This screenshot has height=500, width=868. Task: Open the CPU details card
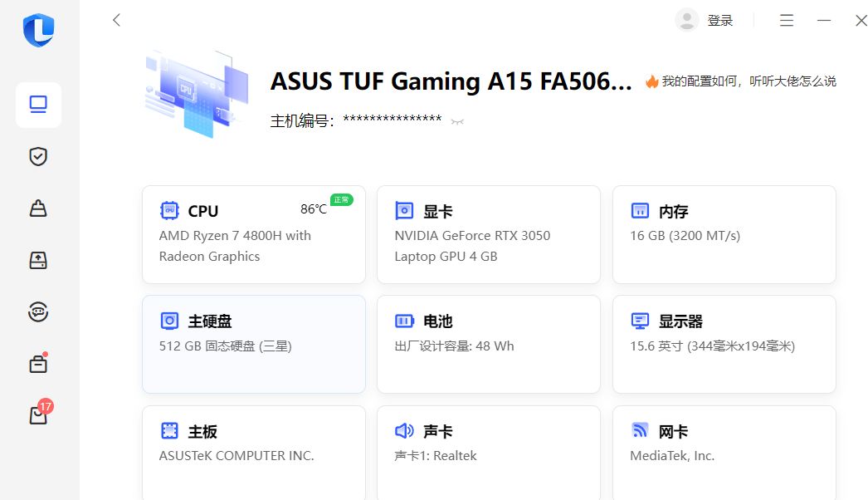click(254, 234)
